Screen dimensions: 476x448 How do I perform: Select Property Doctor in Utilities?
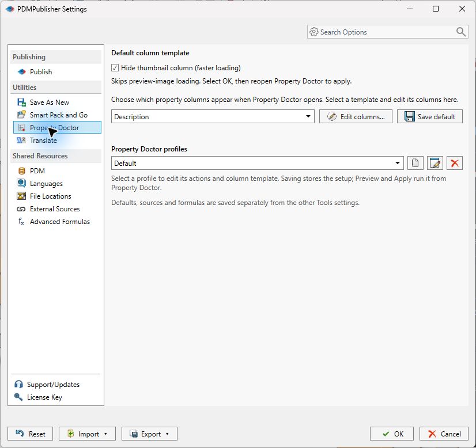coord(57,127)
